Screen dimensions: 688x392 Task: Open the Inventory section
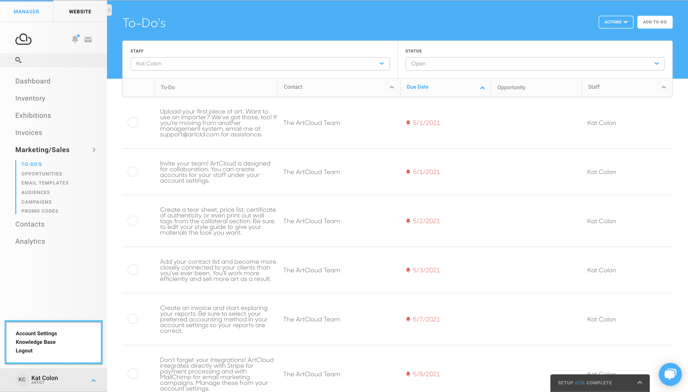pyautogui.click(x=30, y=98)
